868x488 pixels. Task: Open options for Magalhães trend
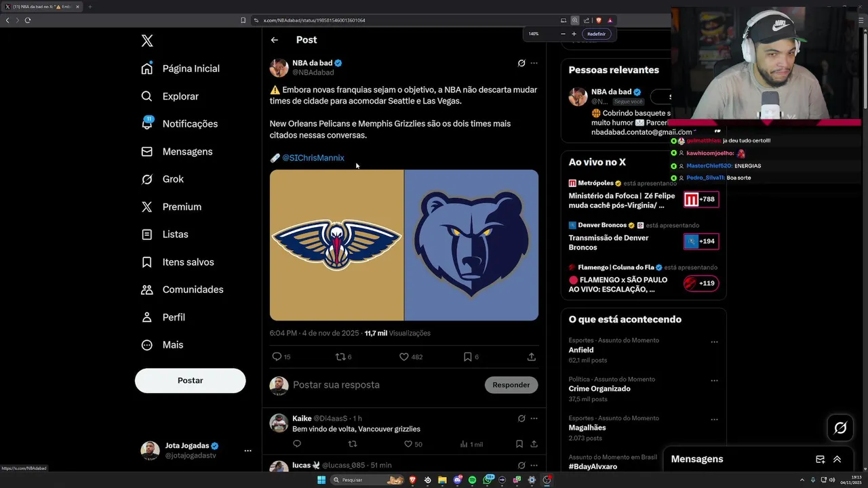[714, 420]
